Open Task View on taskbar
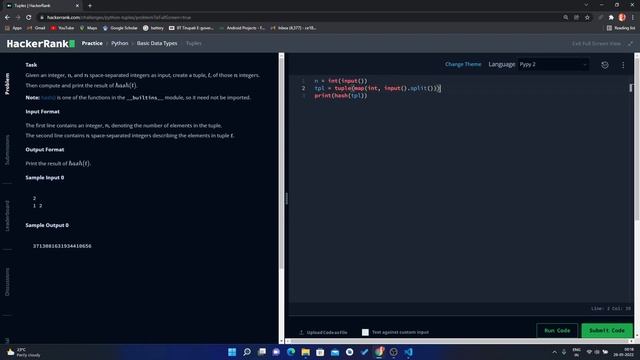Image resolution: width=640 pixels, height=360 pixels. tap(262, 352)
